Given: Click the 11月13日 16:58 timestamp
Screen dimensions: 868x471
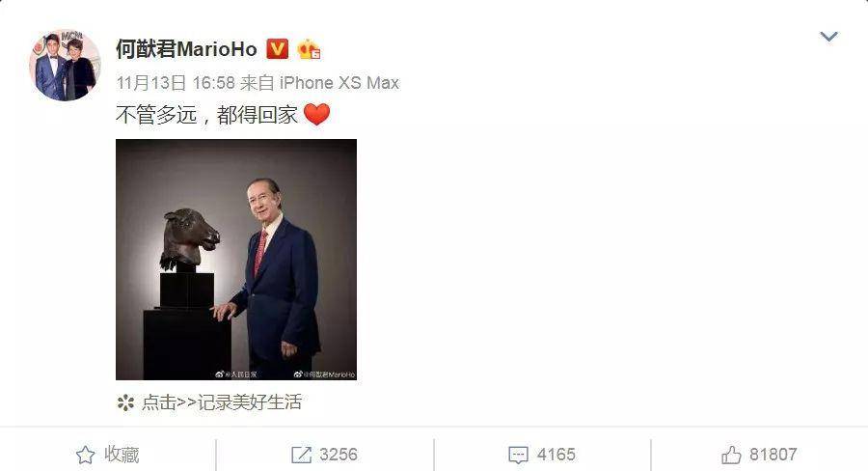Looking at the screenshot, I should click(x=176, y=83).
